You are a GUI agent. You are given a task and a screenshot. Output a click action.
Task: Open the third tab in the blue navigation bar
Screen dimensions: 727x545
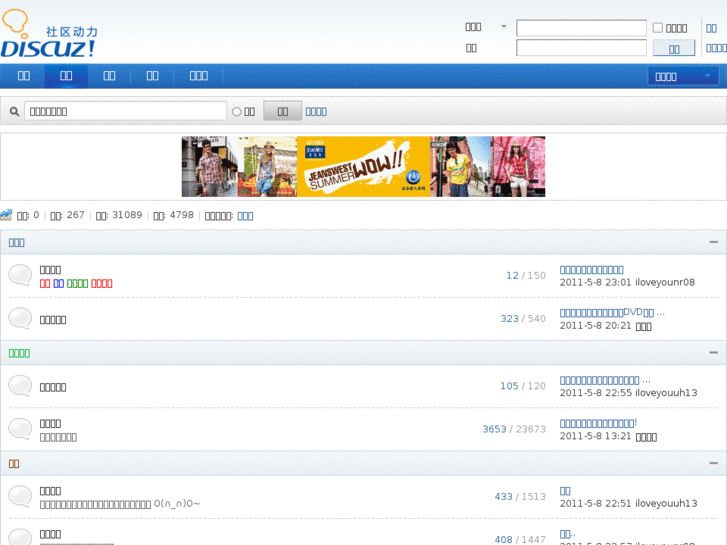tap(109, 76)
